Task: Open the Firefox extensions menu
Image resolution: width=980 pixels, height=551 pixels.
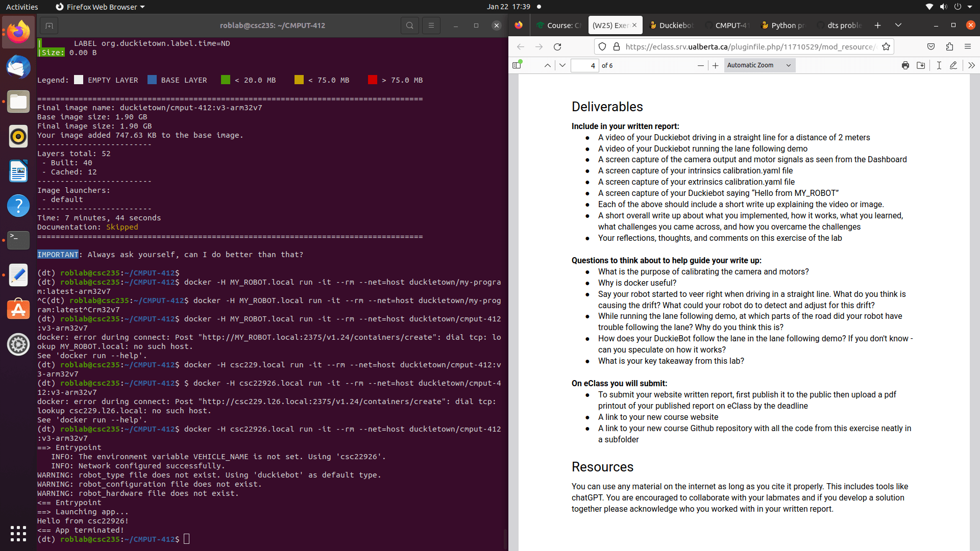Action: [949, 46]
